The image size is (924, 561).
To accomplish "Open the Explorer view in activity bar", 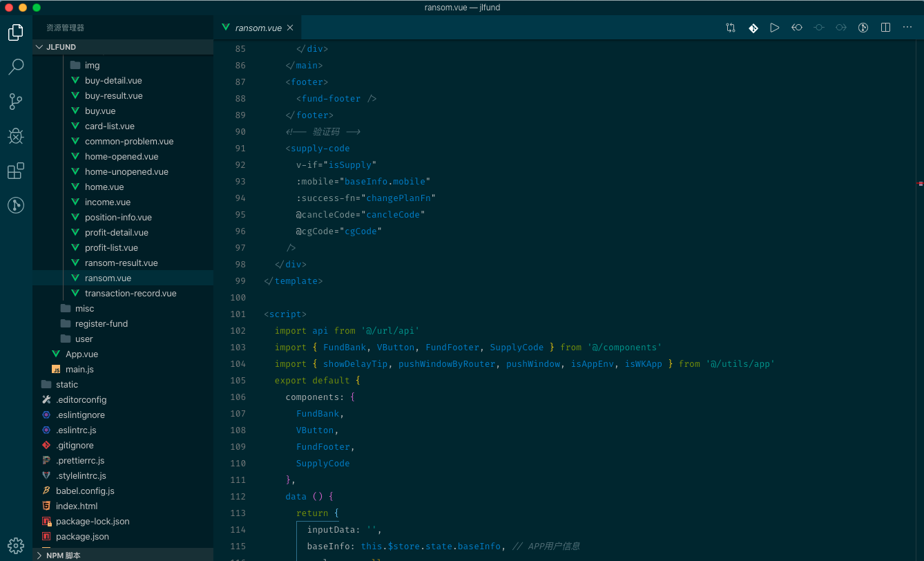I will tap(16, 32).
